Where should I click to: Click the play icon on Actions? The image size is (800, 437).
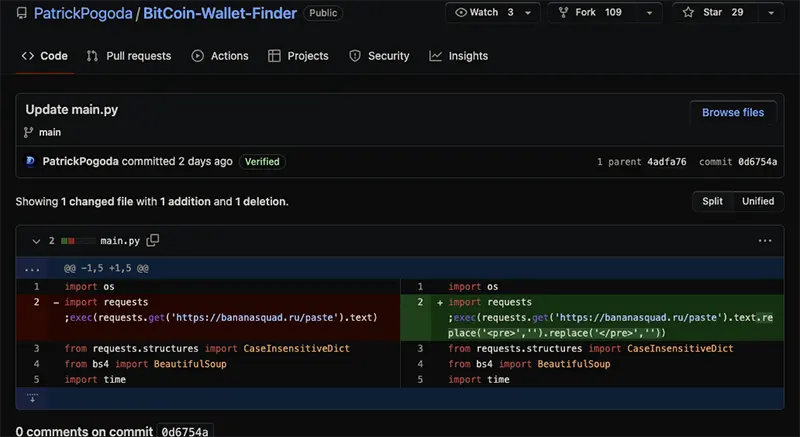197,56
